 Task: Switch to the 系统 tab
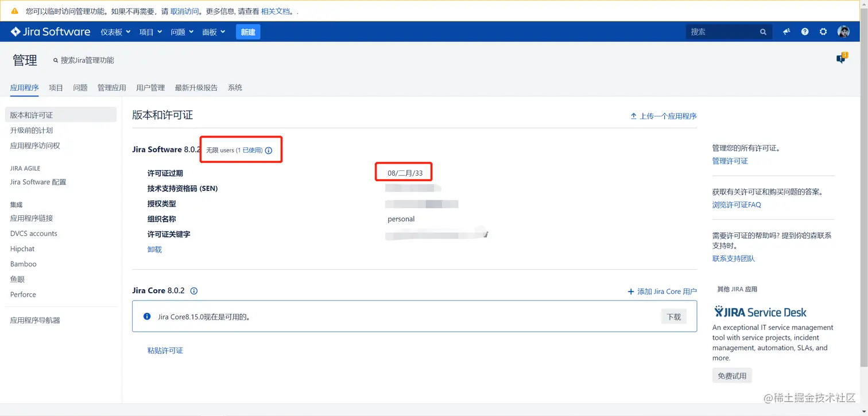(235, 88)
